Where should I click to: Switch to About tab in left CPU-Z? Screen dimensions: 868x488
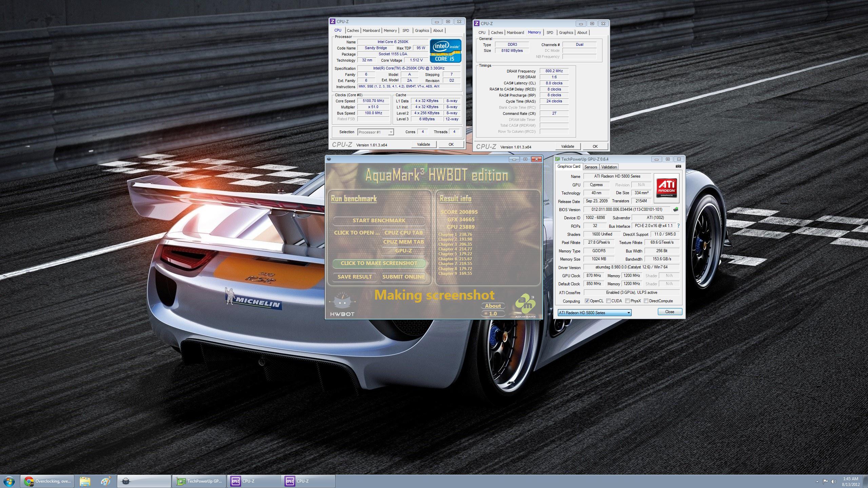coord(438,30)
